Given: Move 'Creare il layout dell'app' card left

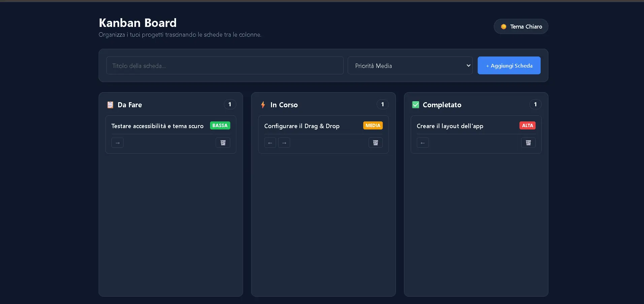Looking at the screenshot, I should pos(423,143).
